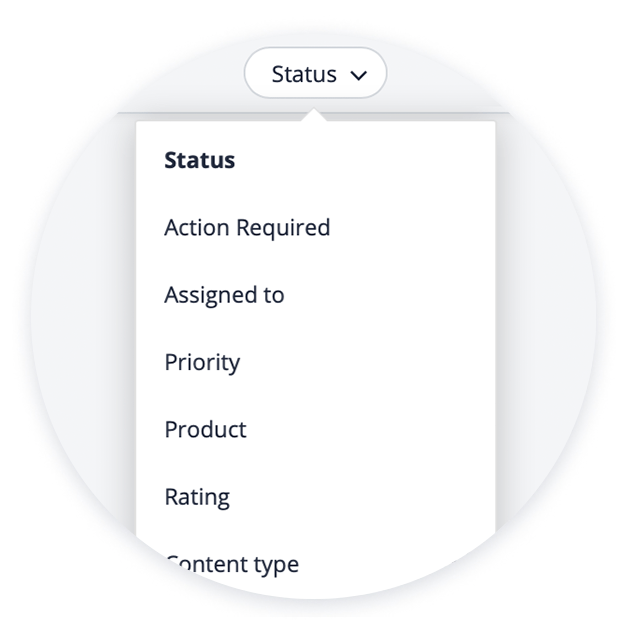The image size is (627, 627).
Task: Pick Priority in the dropdown list
Action: point(202,362)
